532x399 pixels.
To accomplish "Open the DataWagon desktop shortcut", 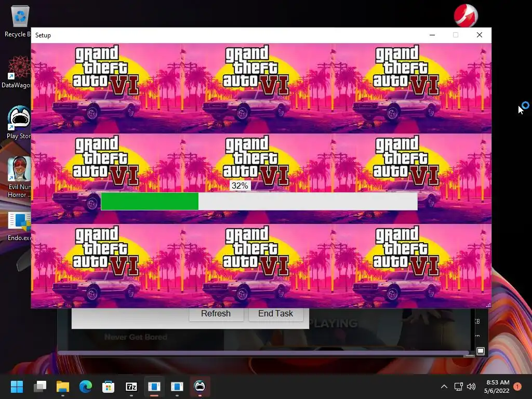I will [x=17, y=72].
